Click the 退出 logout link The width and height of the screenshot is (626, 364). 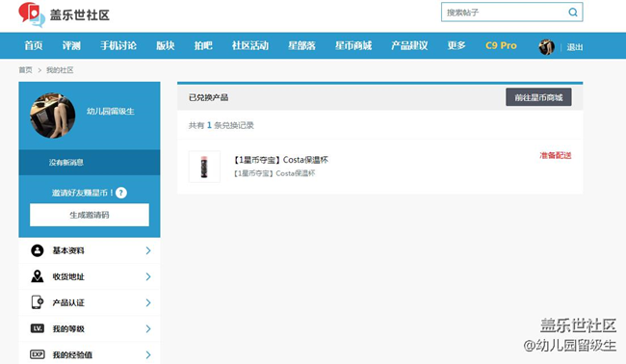(575, 47)
